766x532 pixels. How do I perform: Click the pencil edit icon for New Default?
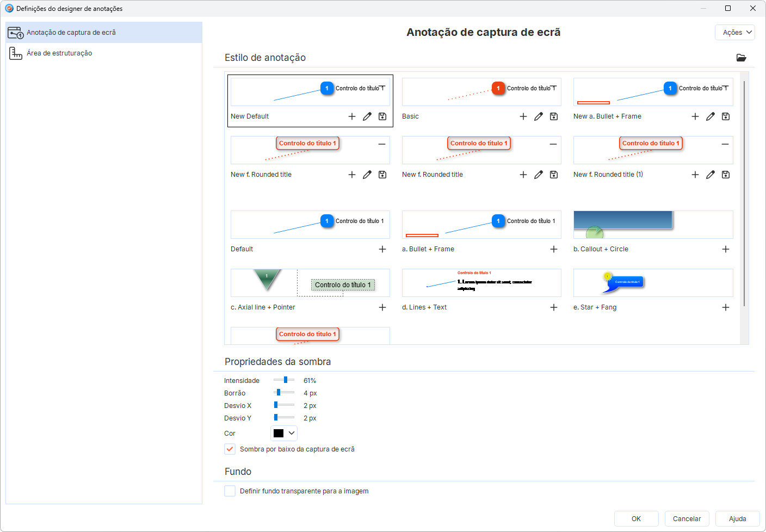coord(367,116)
